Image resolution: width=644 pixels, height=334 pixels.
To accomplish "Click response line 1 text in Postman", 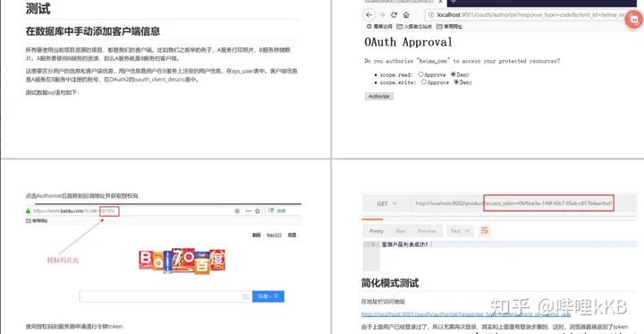I will (404, 244).
